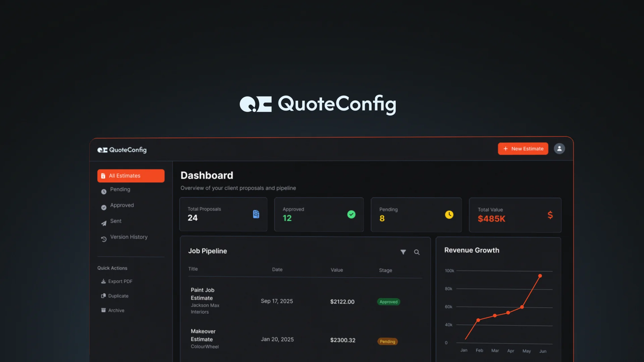Click the document icon in Total Proposals card

[256, 214]
